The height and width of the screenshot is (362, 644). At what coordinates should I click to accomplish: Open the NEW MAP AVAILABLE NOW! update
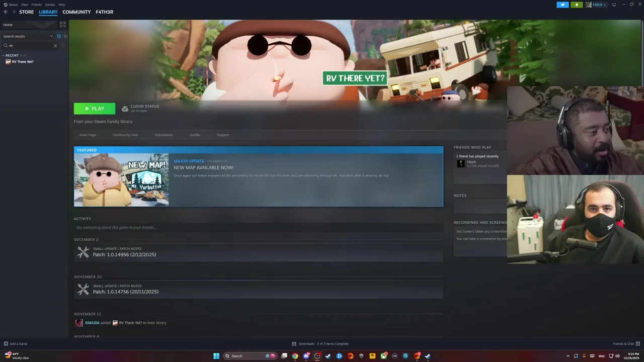coord(204,167)
